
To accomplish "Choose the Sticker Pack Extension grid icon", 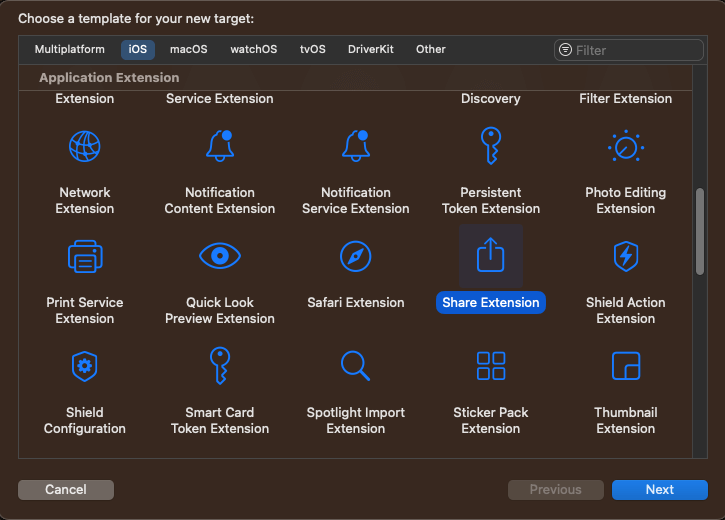I will (x=491, y=366).
